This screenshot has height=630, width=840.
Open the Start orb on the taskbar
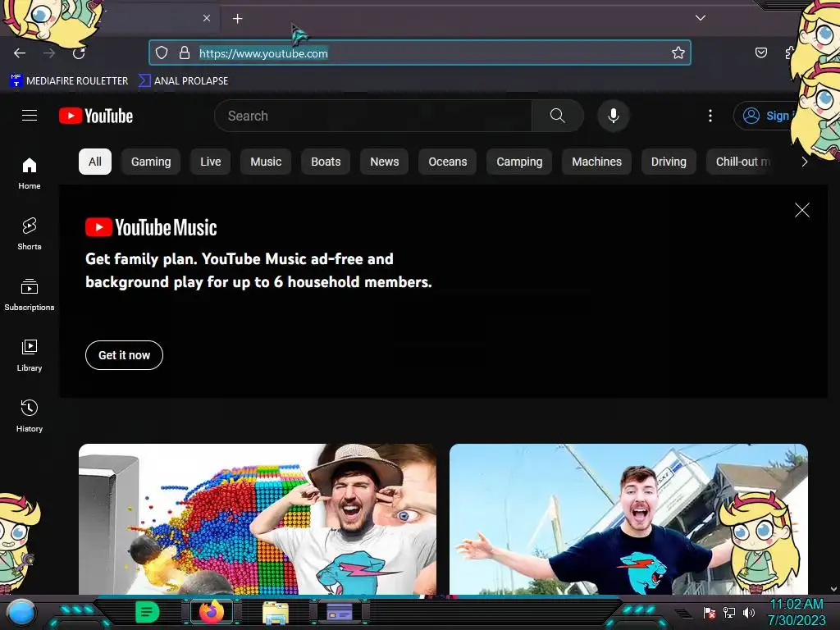21,612
